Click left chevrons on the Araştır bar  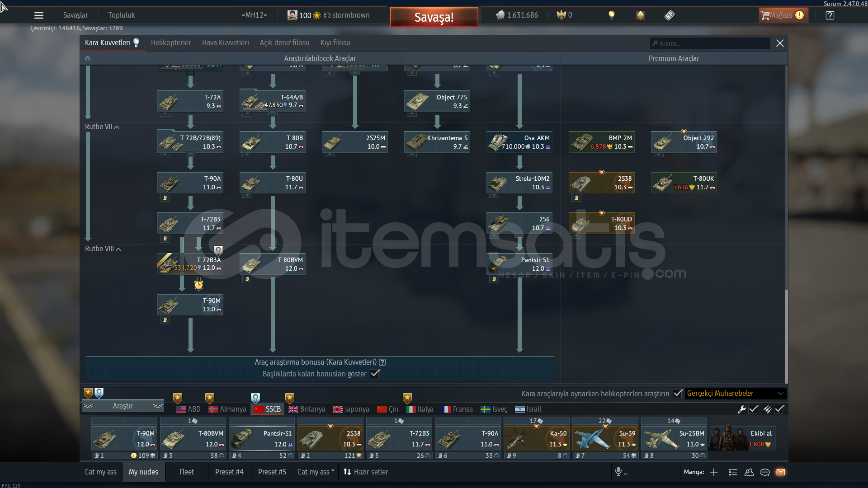(88, 406)
